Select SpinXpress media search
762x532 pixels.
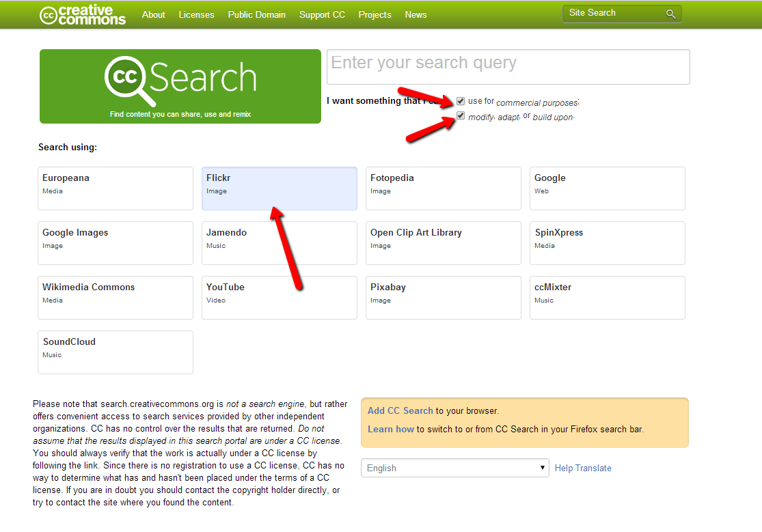pyautogui.click(x=608, y=243)
